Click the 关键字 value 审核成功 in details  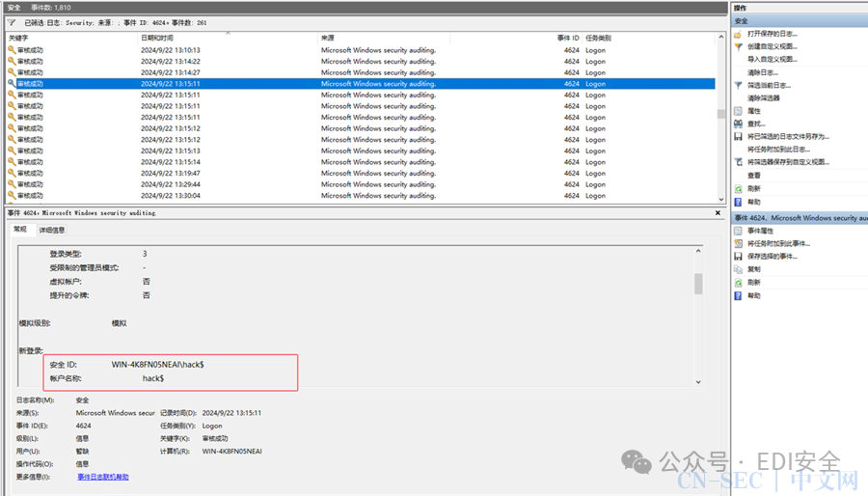[215, 438]
